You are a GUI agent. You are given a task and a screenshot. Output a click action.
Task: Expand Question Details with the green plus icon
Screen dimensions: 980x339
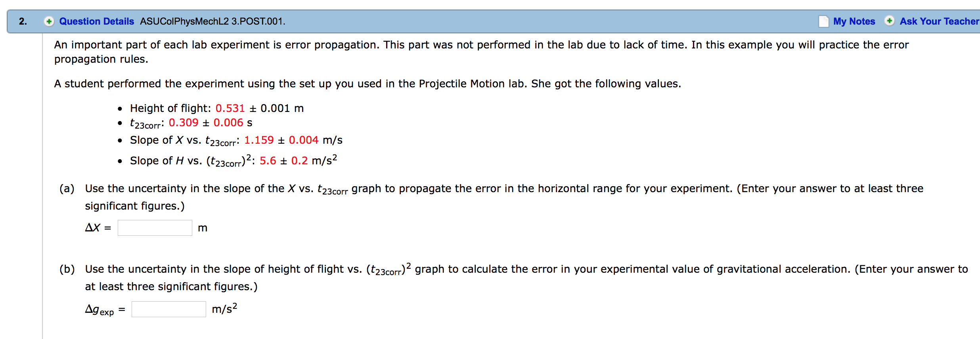(x=49, y=21)
